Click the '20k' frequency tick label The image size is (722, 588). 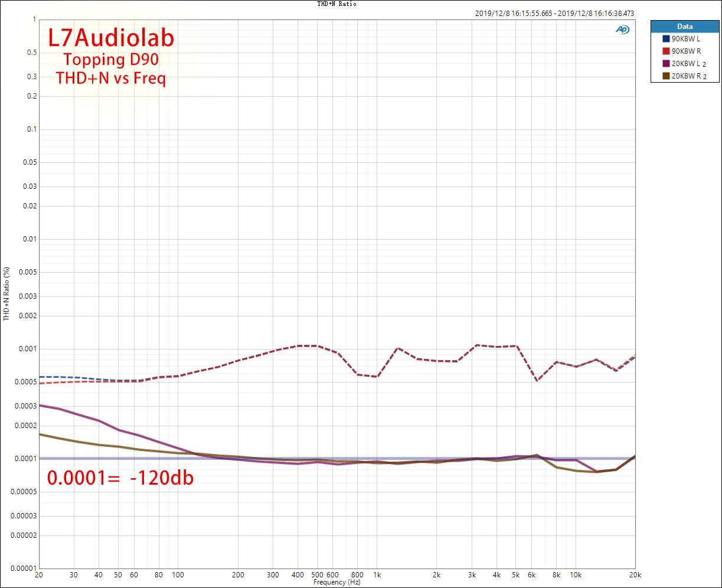(x=635, y=575)
